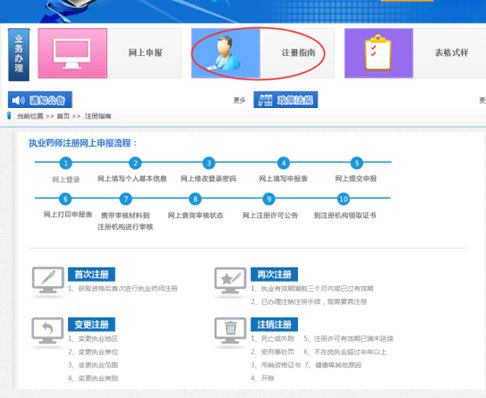Viewport: 486px width, 398px height.
Task: Click the text 网上修改登录密码
Action: [208, 179]
